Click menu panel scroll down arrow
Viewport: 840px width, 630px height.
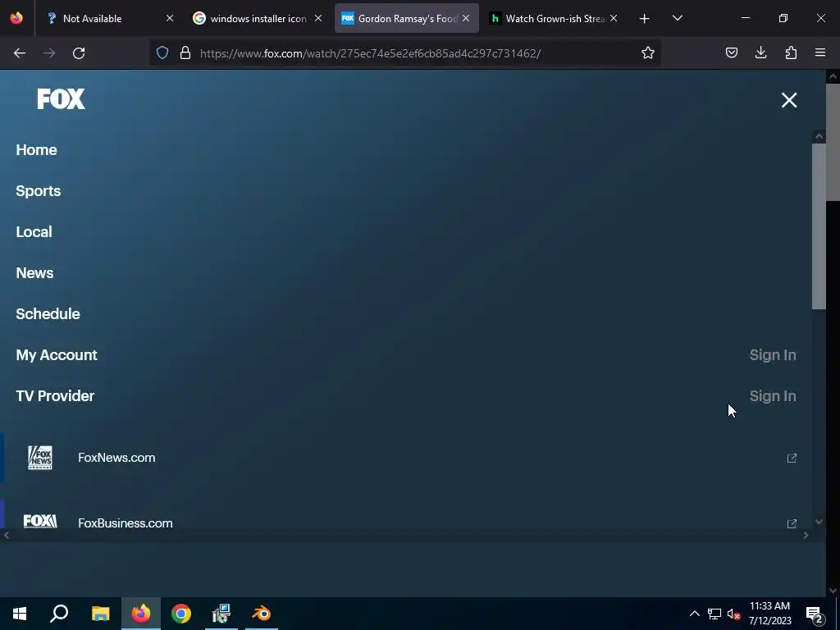coord(819,521)
